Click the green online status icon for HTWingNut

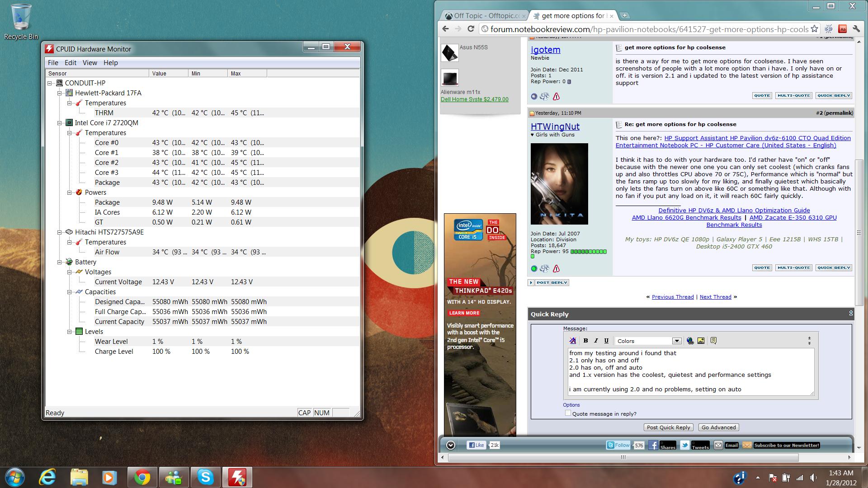click(x=534, y=268)
